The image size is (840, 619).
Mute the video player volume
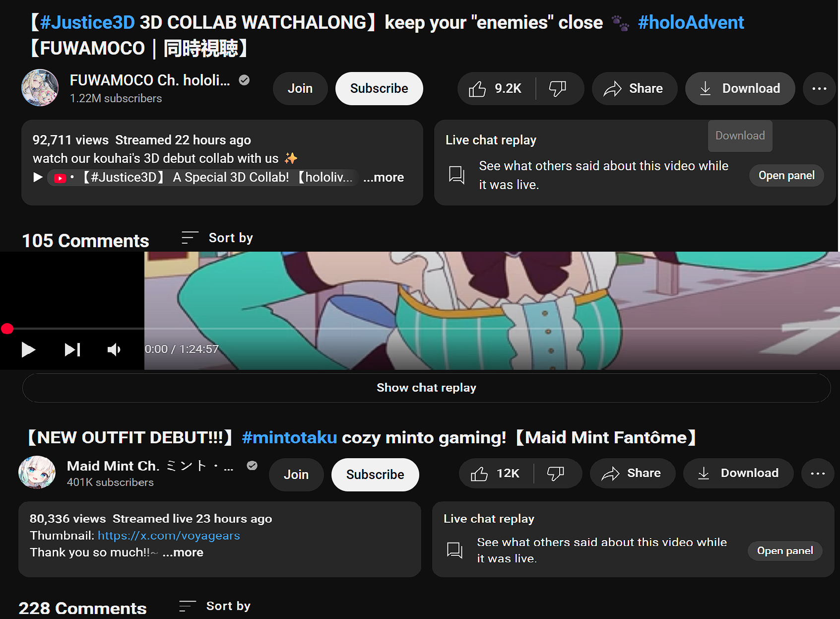[114, 350]
